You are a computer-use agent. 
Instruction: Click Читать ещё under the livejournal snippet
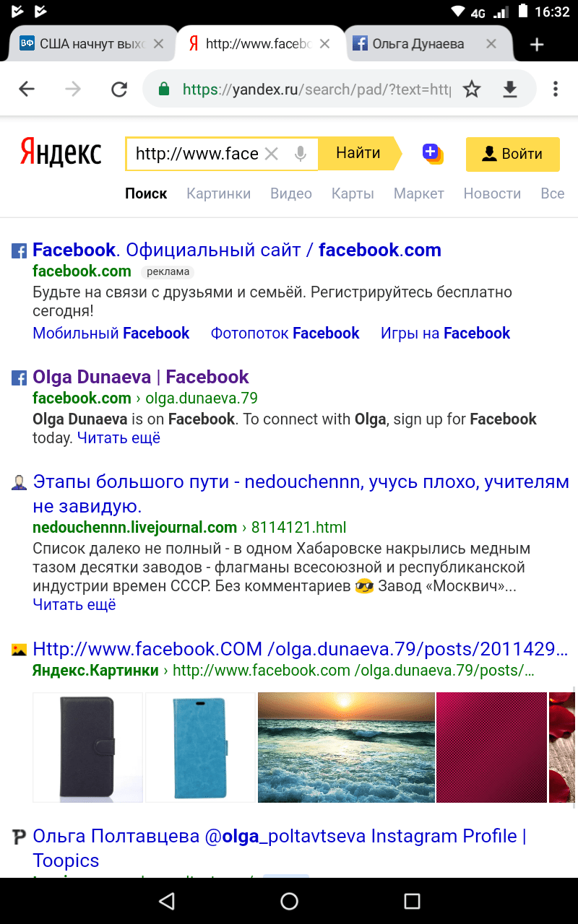pyautogui.click(x=74, y=604)
